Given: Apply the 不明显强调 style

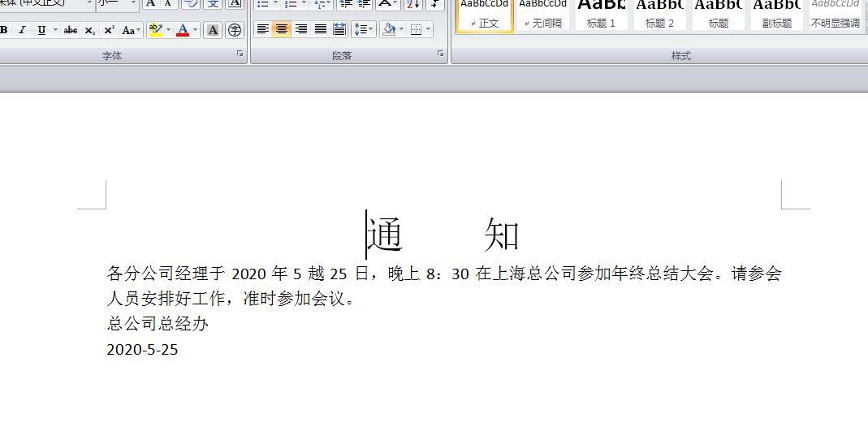Looking at the screenshot, I should coord(836,15).
